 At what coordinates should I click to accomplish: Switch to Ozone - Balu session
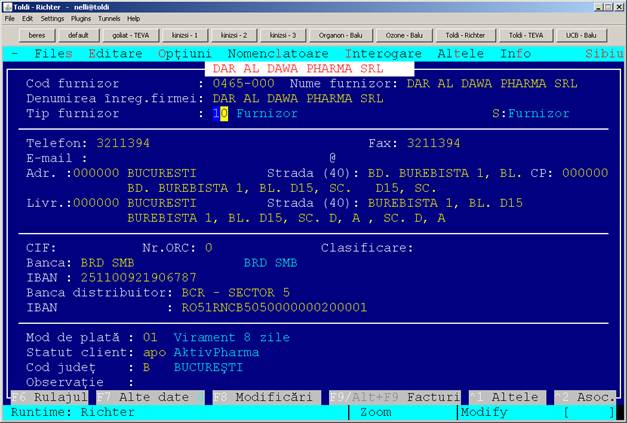(x=404, y=35)
